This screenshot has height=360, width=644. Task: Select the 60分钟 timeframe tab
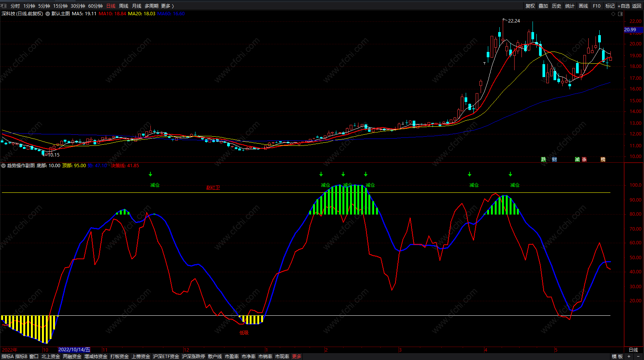pos(95,6)
